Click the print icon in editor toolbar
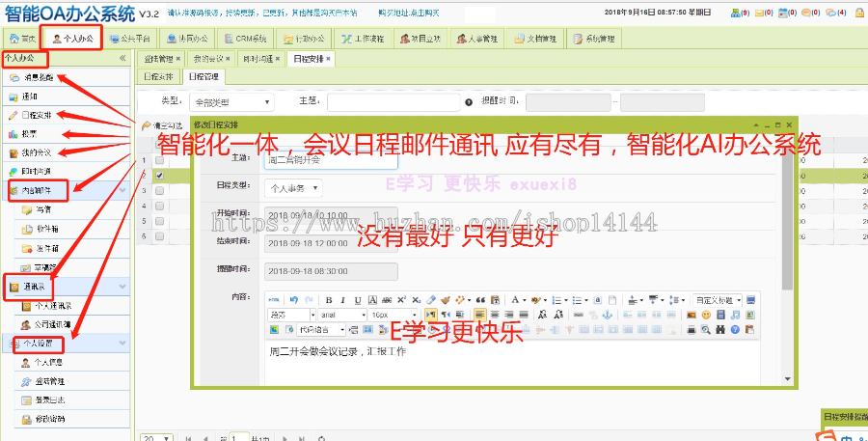Viewport: 868px width, 441px height. tap(691, 330)
